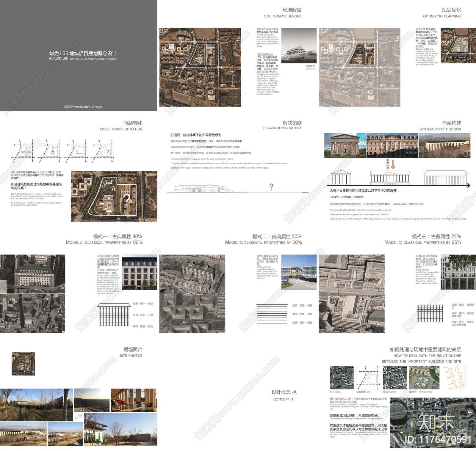The width and height of the screenshot is (476, 451).
Task: Open the Model C grayscale aerial photo
Action: point(351,294)
